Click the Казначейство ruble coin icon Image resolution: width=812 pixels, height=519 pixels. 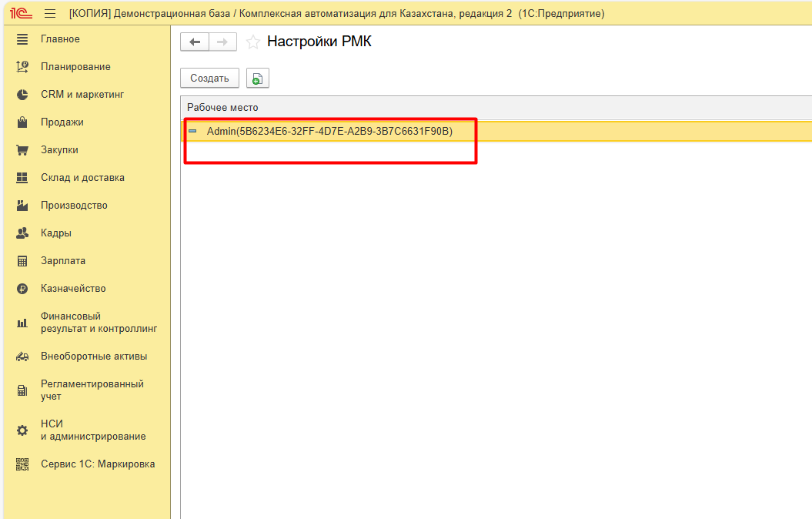tap(22, 289)
